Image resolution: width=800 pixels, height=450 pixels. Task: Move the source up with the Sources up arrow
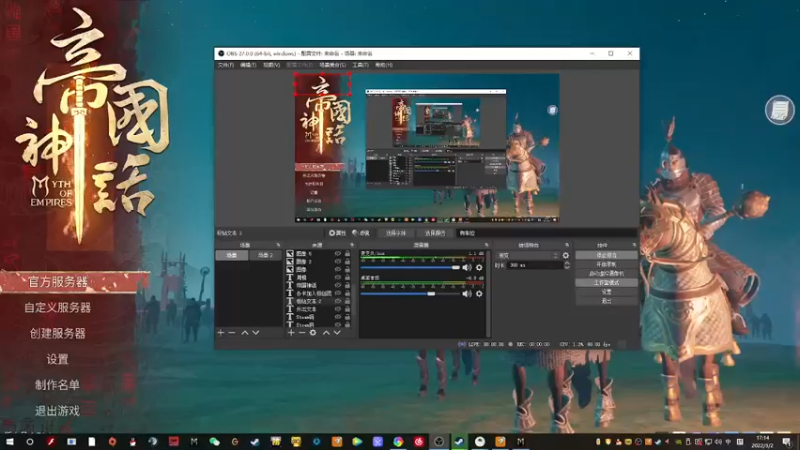pos(326,333)
